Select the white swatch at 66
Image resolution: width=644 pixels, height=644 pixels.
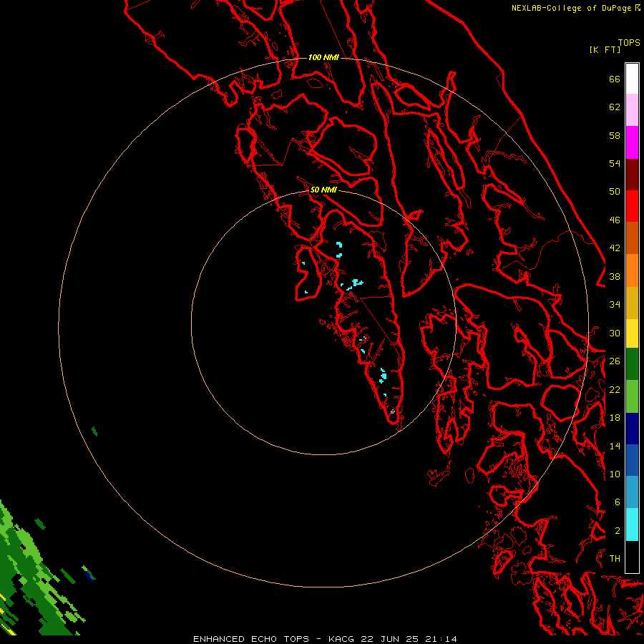point(632,79)
